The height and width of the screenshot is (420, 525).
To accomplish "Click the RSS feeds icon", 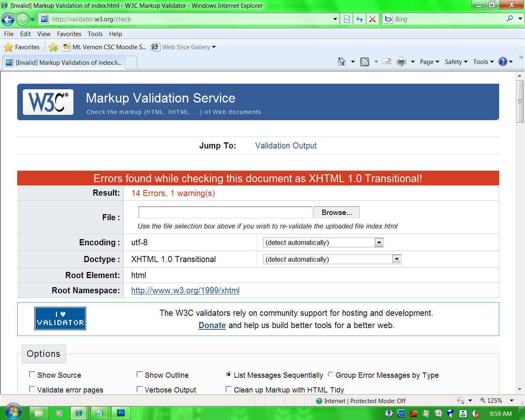I will point(365,62).
